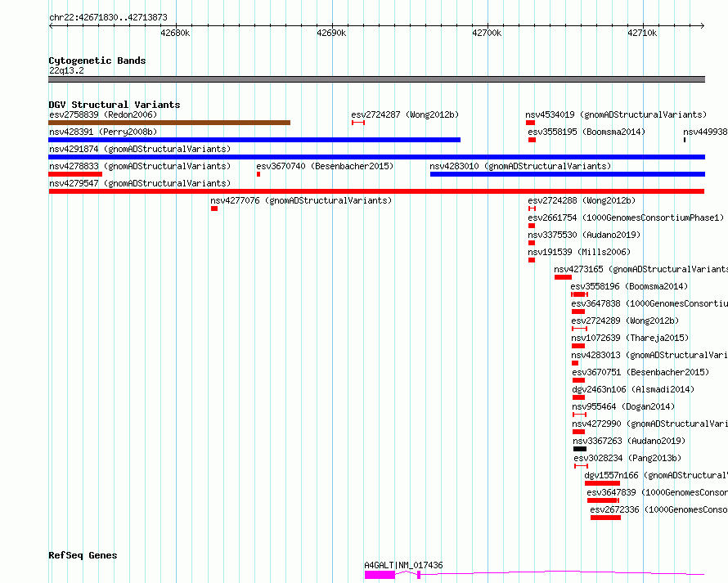Viewport: 728px width, 583px height.
Task: Click the nsv4272990 gnomAD label
Action: (650, 424)
